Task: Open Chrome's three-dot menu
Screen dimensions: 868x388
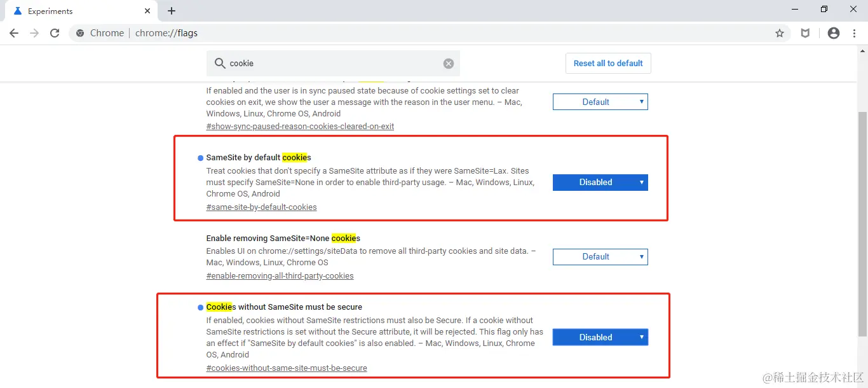Action: click(x=854, y=33)
